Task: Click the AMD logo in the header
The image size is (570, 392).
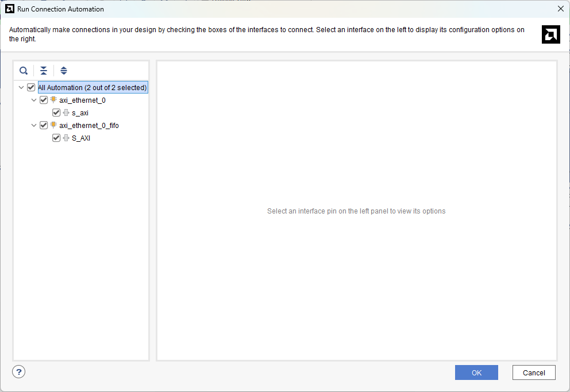Action: (x=550, y=34)
